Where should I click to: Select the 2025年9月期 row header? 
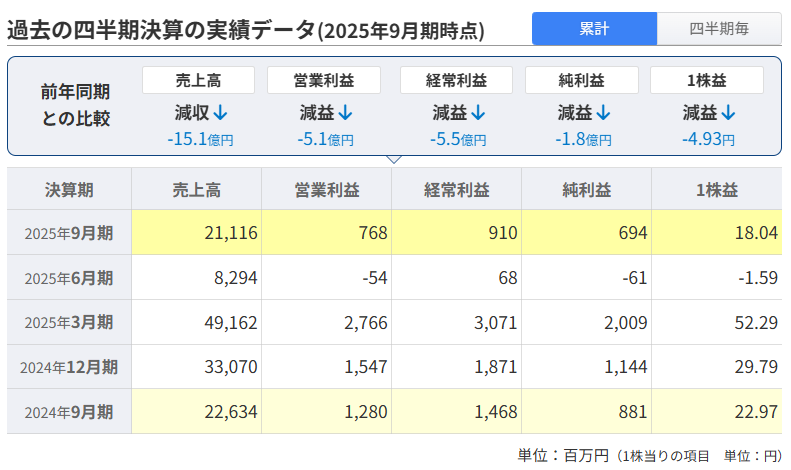pyautogui.click(x=69, y=233)
